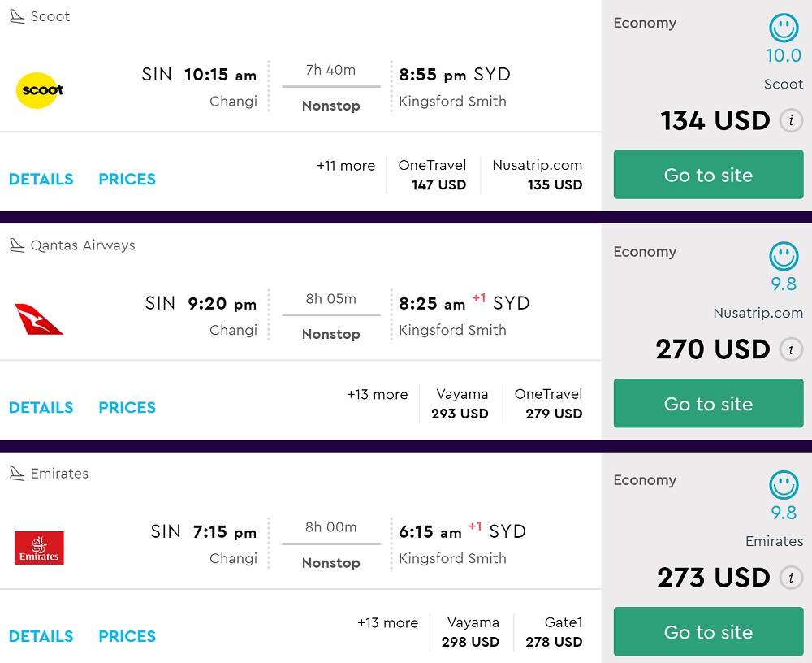The width and height of the screenshot is (812, 663).
Task: Click the Qantas kangaroo logo
Action: (39, 318)
